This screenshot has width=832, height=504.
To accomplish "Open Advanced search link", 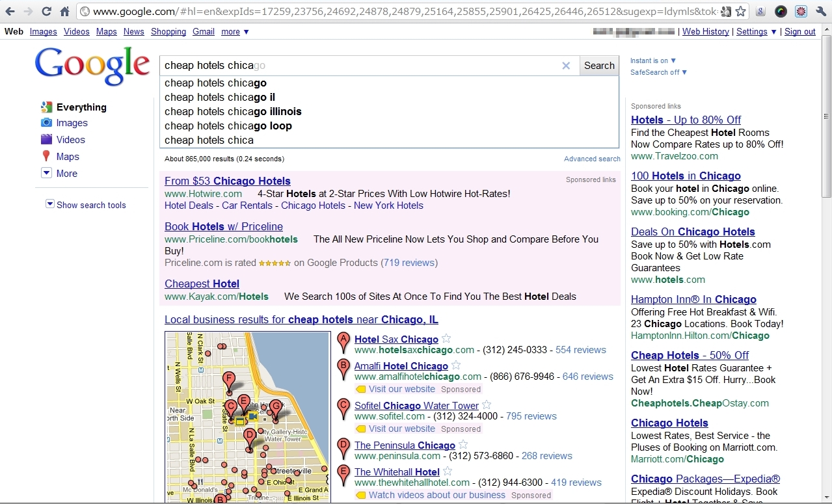I will [592, 159].
